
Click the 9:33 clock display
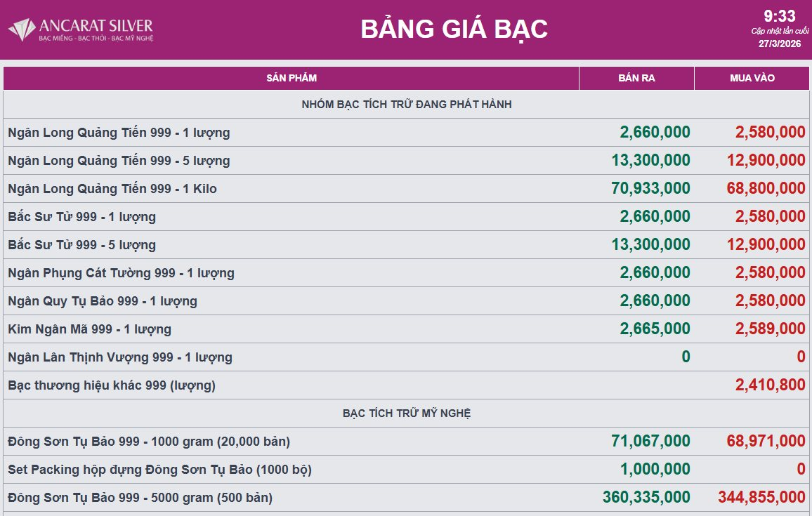coord(779,16)
